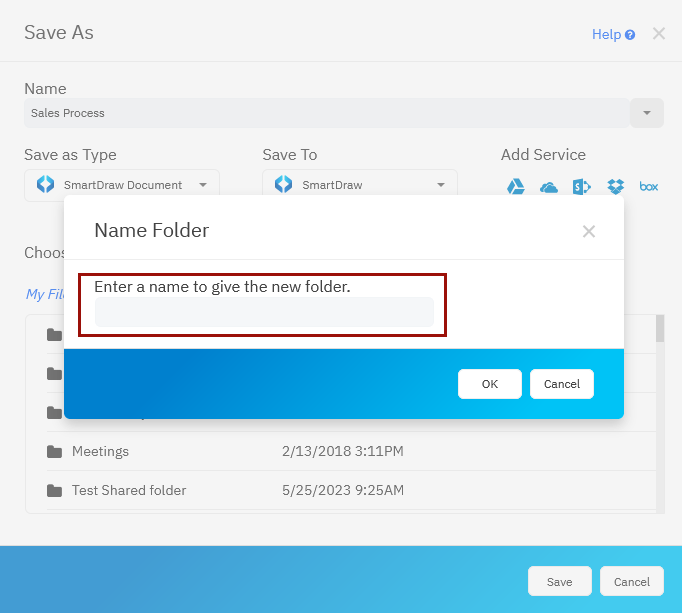Add Google Drive as a service
Viewport: 682px width, 613px height.
pos(515,186)
